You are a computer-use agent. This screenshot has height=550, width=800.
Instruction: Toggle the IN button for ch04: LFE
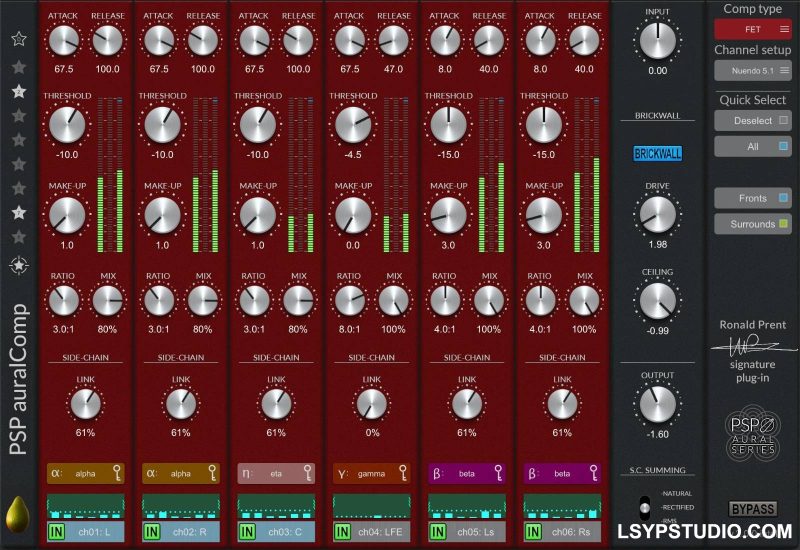(x=343, y=532)
